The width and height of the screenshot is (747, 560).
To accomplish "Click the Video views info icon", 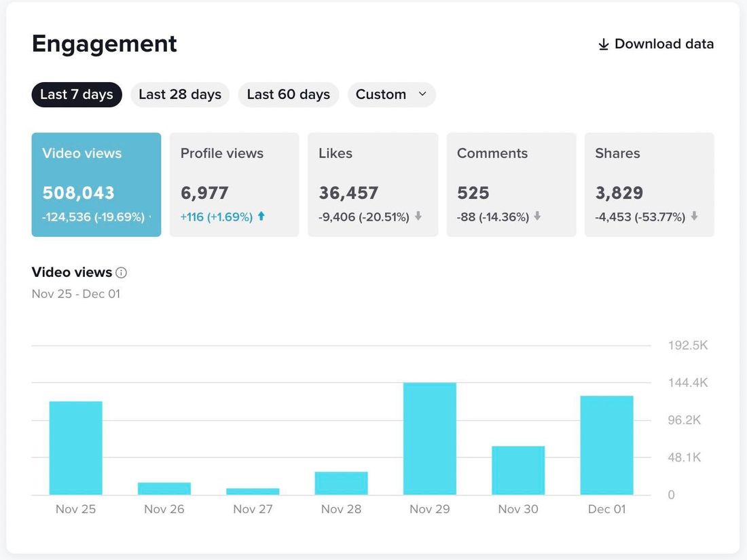I will (x=122, y=272).
